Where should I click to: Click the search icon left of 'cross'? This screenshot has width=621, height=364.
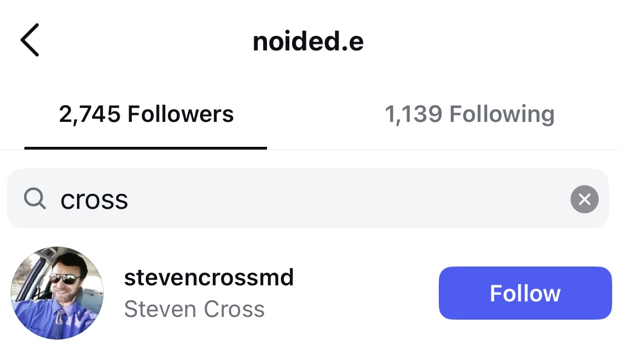(35, 198)
